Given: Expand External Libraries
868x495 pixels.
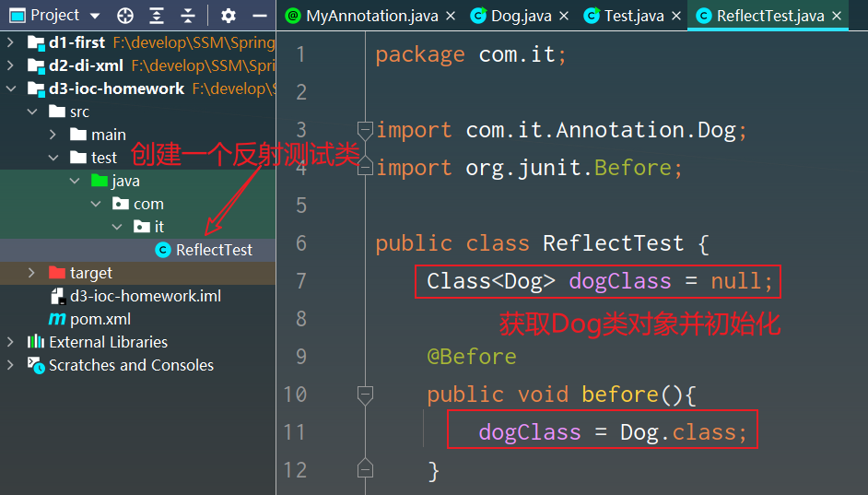Looking at the screenshot, I should click(x=10, y=342).
